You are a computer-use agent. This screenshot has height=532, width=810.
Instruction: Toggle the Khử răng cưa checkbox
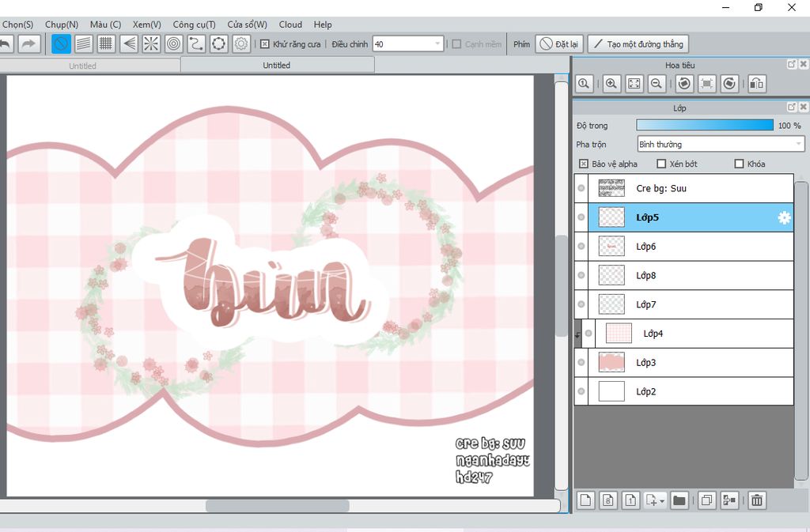click(264, 44)
